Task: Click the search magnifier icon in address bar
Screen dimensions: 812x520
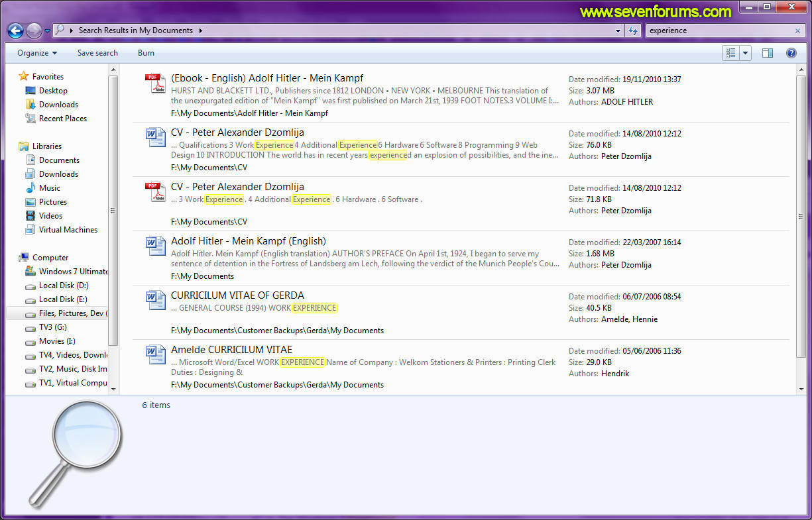Action: click(x=60, y=30)
